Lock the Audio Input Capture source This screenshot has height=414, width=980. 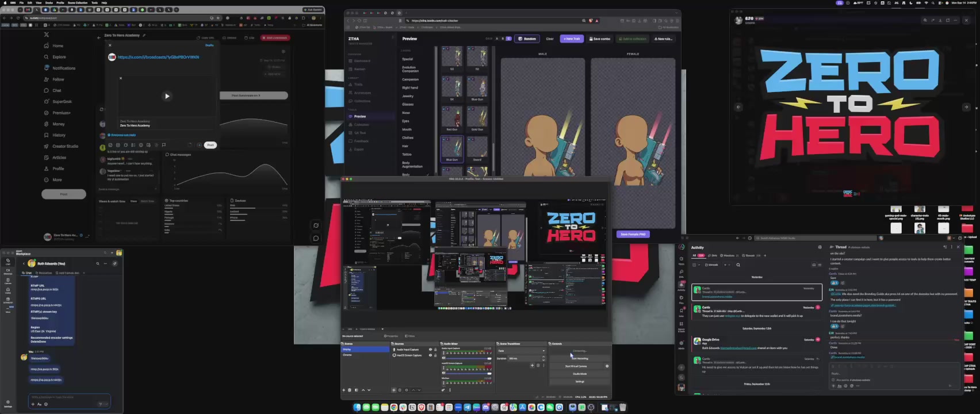click(x=435, y=350)
